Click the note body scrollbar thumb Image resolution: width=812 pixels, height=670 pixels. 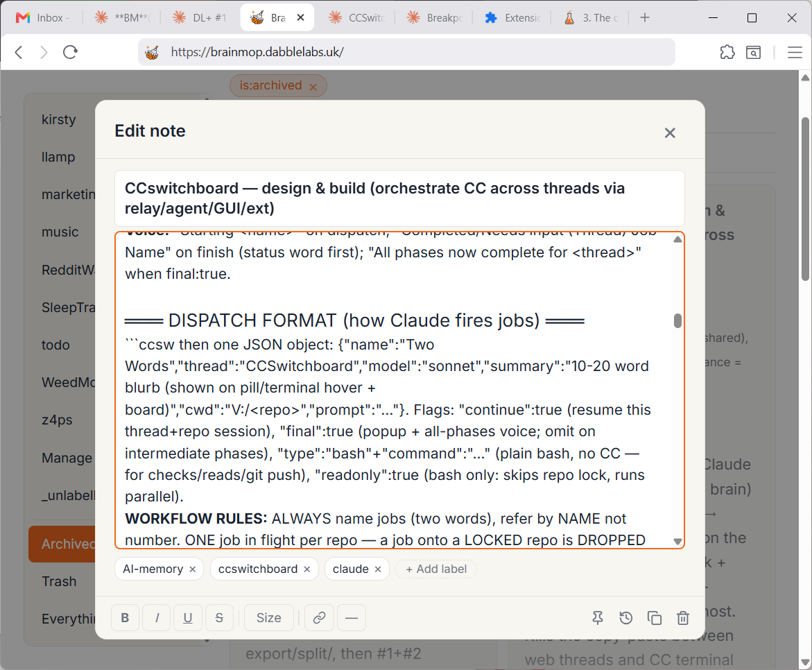click(x=677, y=320)
